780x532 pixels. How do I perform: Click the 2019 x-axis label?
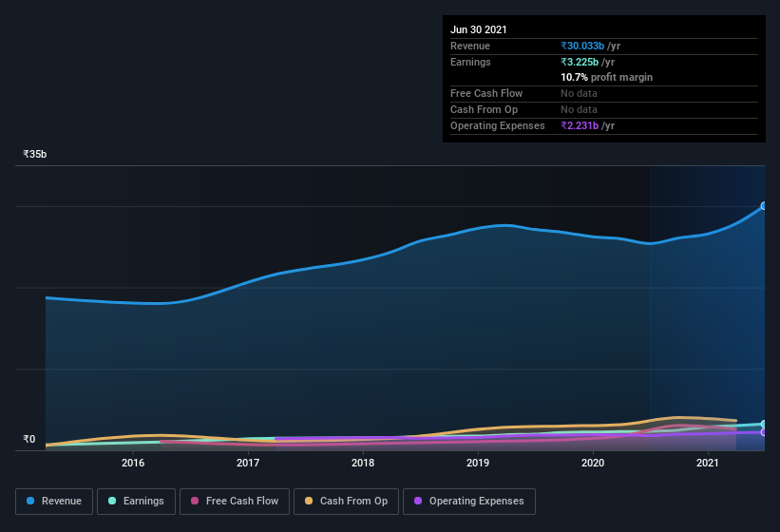coord(478,463)
